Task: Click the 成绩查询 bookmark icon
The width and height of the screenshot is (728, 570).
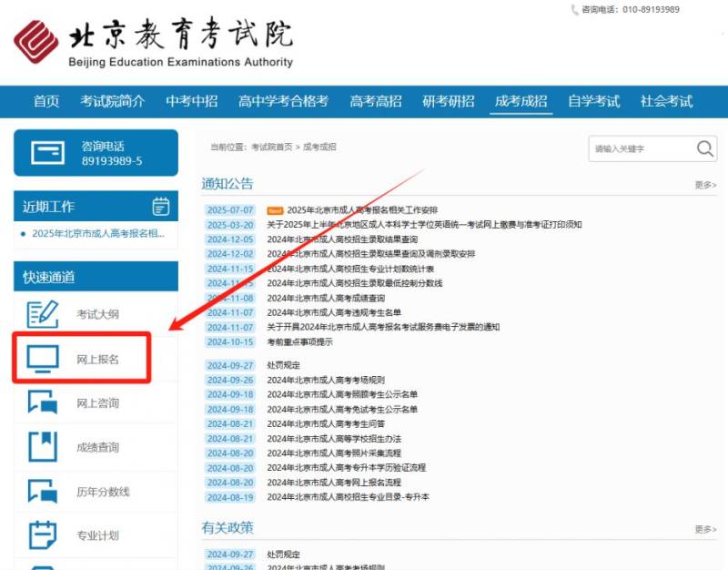Action: click(43, 447)
